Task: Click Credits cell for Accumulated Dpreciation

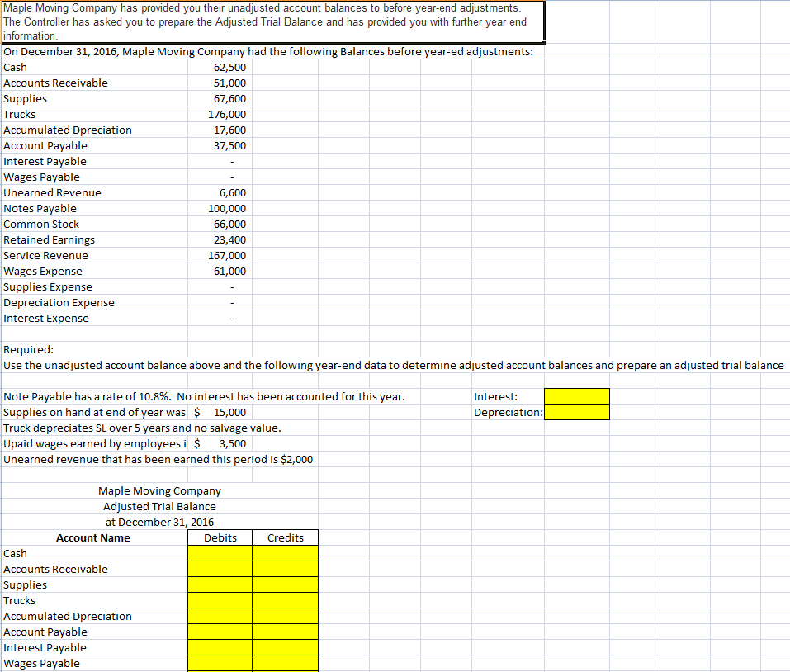Action: pyautogui.click(x=285, y=616)
